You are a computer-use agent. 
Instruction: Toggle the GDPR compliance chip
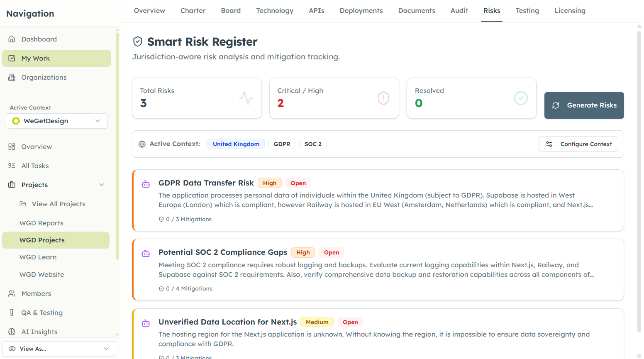pyautogui.click(x=282, y=144)
